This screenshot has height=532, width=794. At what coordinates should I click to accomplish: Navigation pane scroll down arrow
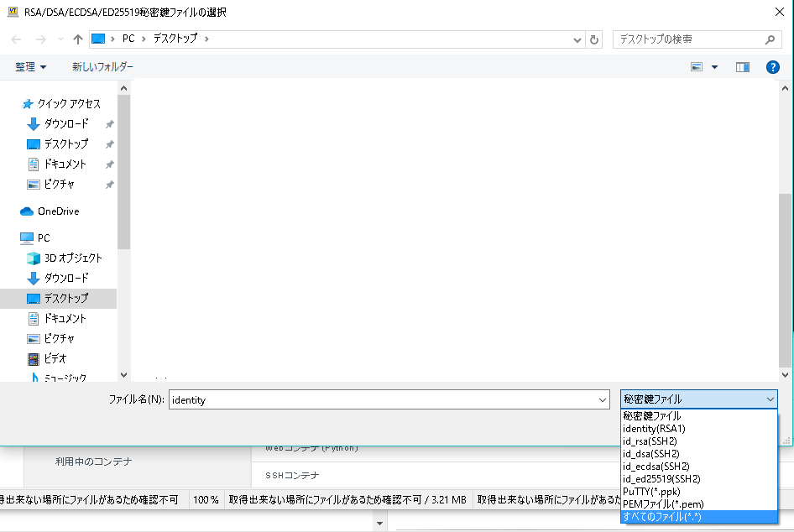coord(123,375)
